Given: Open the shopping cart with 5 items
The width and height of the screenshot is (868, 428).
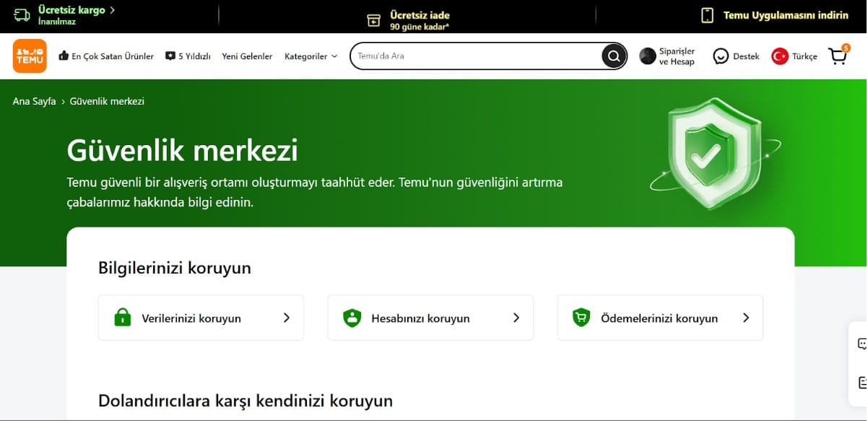Looking at the screenshot, I should (x=837, y=56).
